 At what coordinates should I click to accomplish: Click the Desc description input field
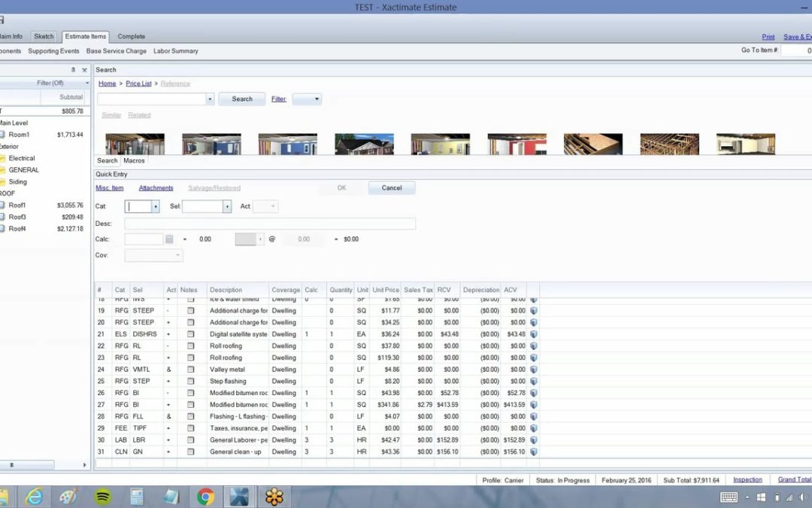(270, 224)
